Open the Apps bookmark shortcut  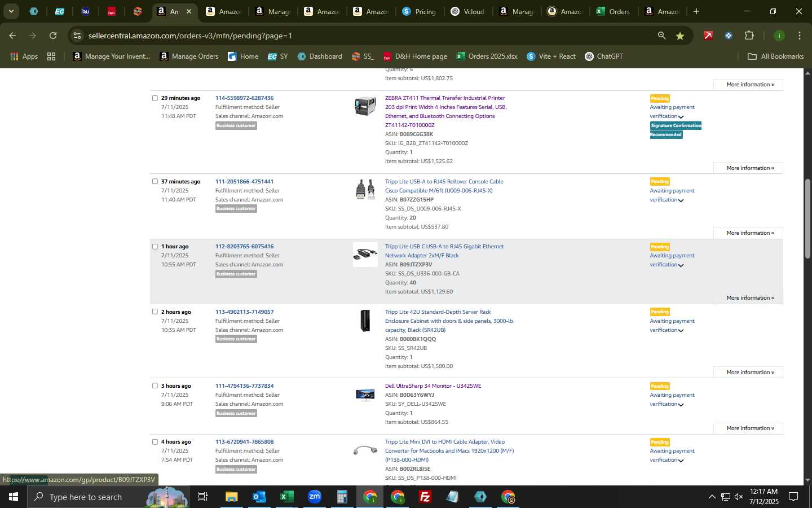(x=24, y=56)
